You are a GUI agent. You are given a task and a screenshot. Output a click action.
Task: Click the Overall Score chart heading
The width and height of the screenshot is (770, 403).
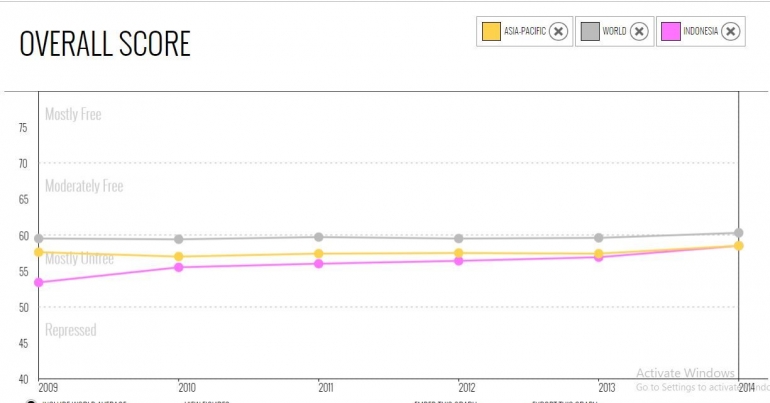coord(105,44)
